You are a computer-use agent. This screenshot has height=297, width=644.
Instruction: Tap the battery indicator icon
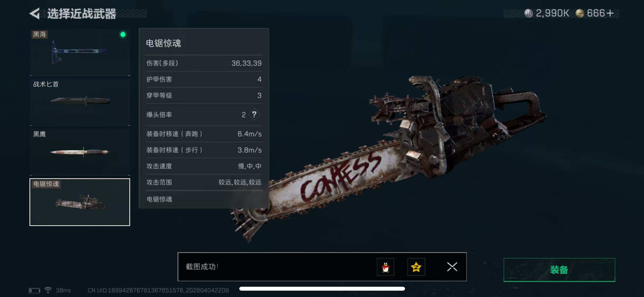[34, 291]
